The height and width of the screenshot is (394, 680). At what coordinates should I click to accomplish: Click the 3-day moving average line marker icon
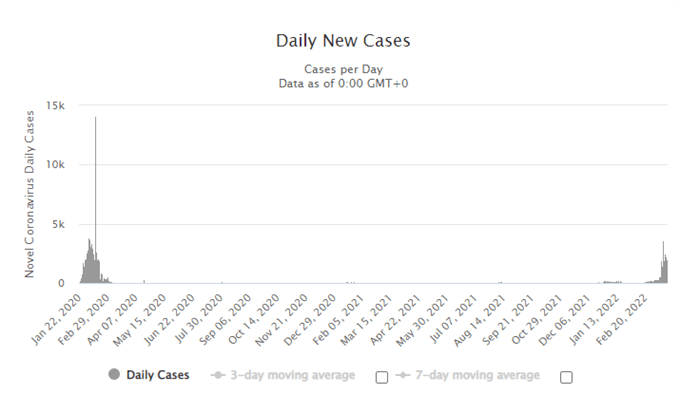point(218,375)
